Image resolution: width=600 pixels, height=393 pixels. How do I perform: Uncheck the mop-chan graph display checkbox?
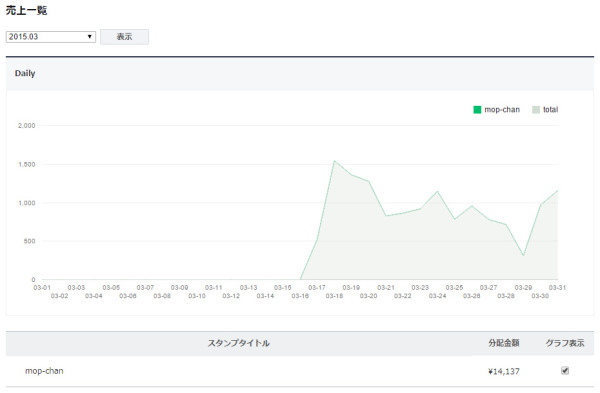coord(565,370)
